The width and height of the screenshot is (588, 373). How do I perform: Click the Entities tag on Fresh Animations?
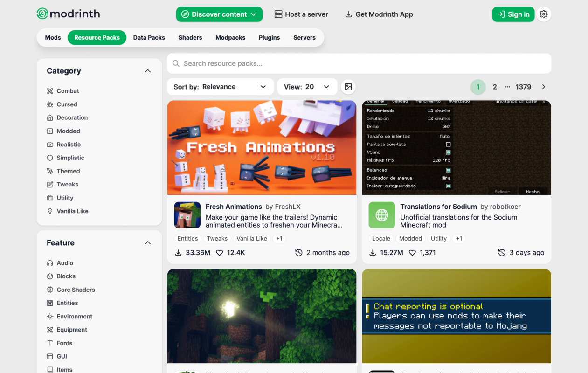coord(187,238)
